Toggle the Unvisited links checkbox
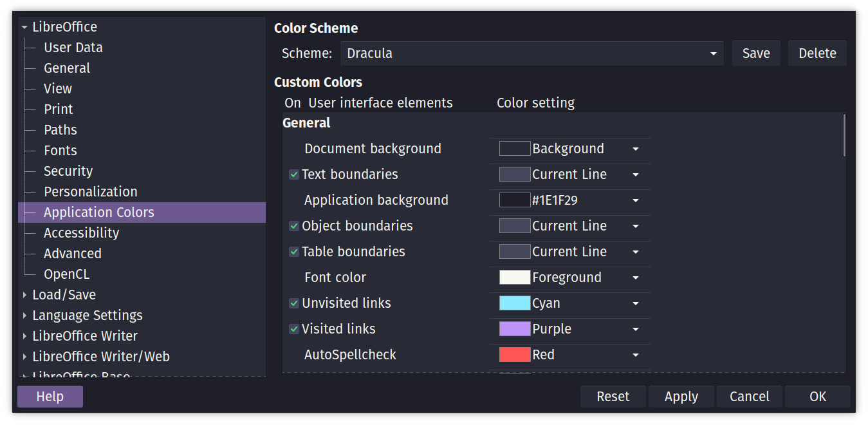Screen dimensions: 868x425 294,303
